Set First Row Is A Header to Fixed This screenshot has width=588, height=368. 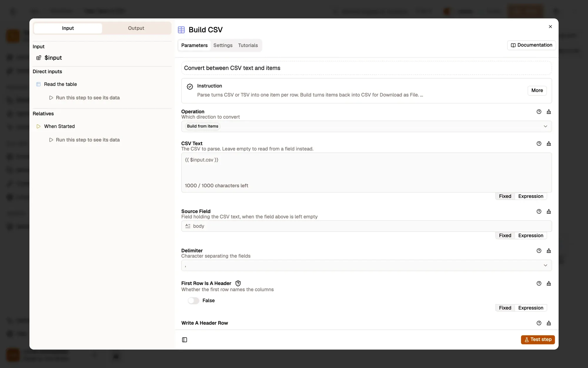click(505, 308)
